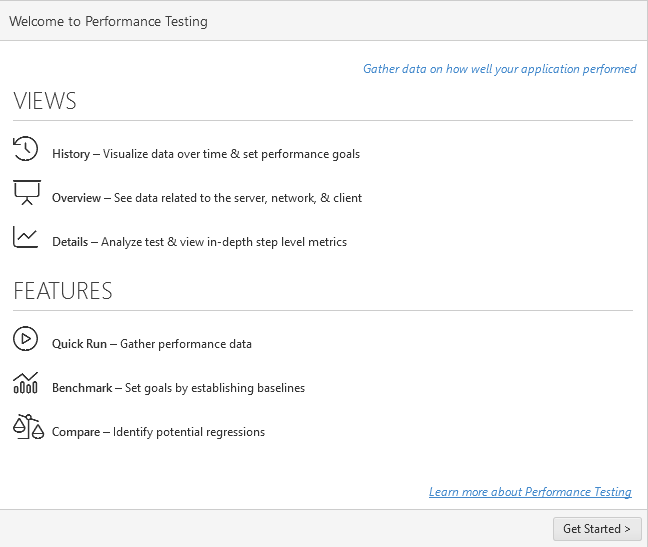Click the Compare feature description

[x=158, y=432]
